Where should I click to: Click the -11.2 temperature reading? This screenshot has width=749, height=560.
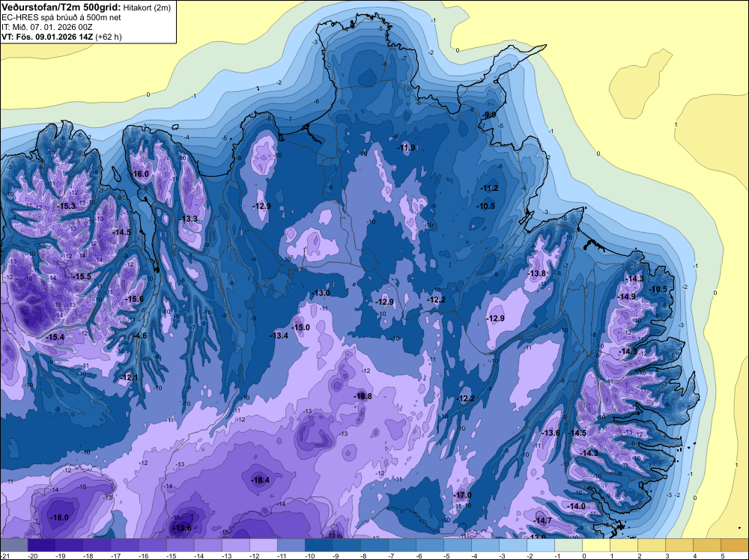pos(489,188)
